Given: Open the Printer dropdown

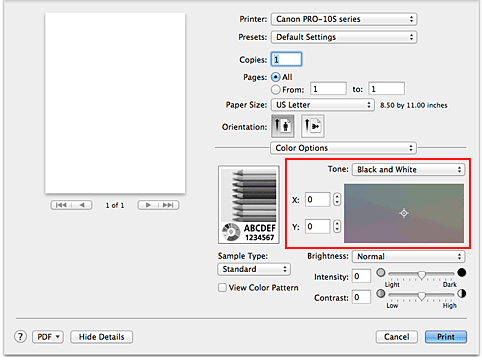Looking at the screenshot, I should coord(344,19).
